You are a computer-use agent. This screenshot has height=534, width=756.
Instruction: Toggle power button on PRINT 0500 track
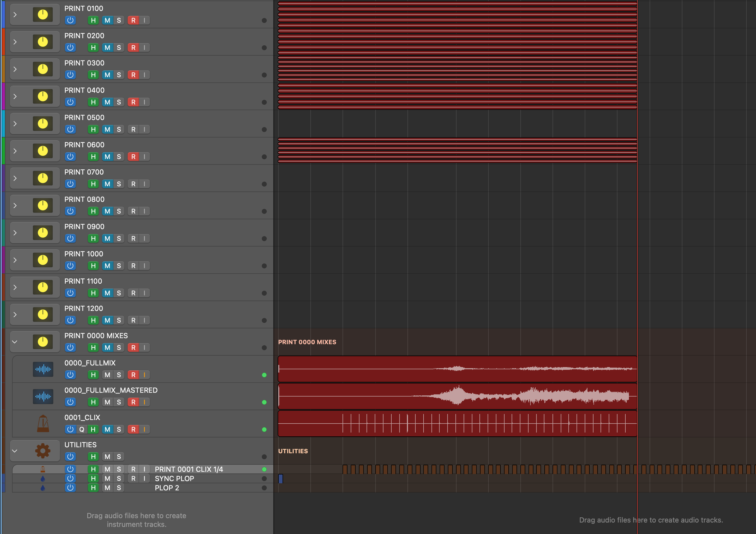pos(70,129)
